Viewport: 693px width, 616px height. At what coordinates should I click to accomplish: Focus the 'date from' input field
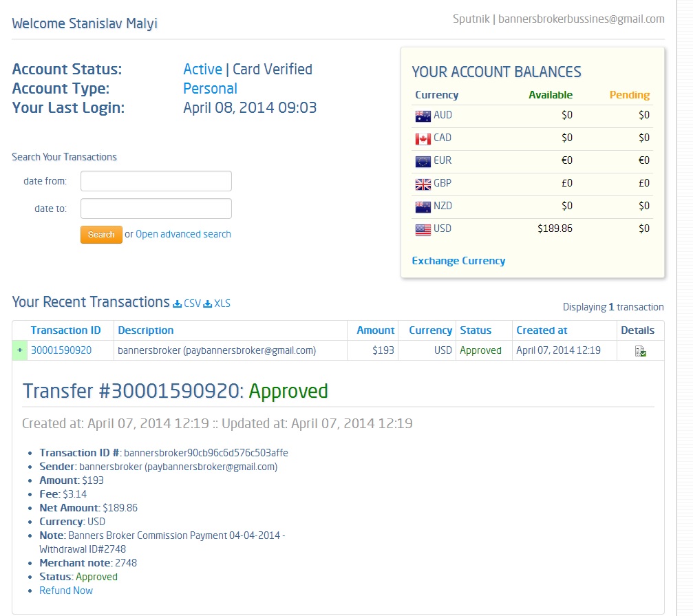click(x=156, y=181)
